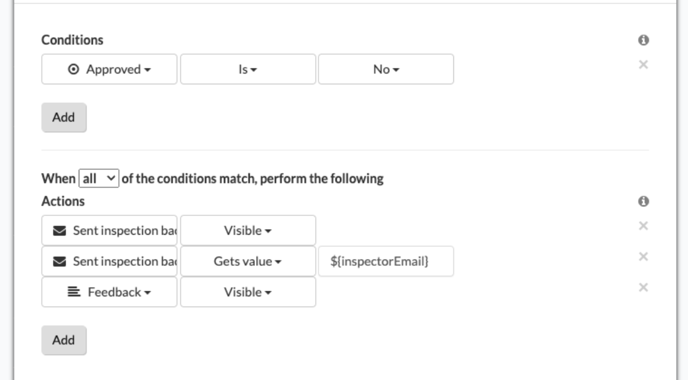Viewport: 688px width, 380px height.
Task: Open the Gets value dropdown
Action: [x=248, y=261]
